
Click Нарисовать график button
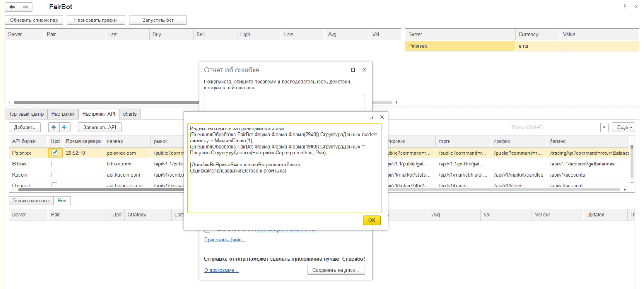[96, 20]
